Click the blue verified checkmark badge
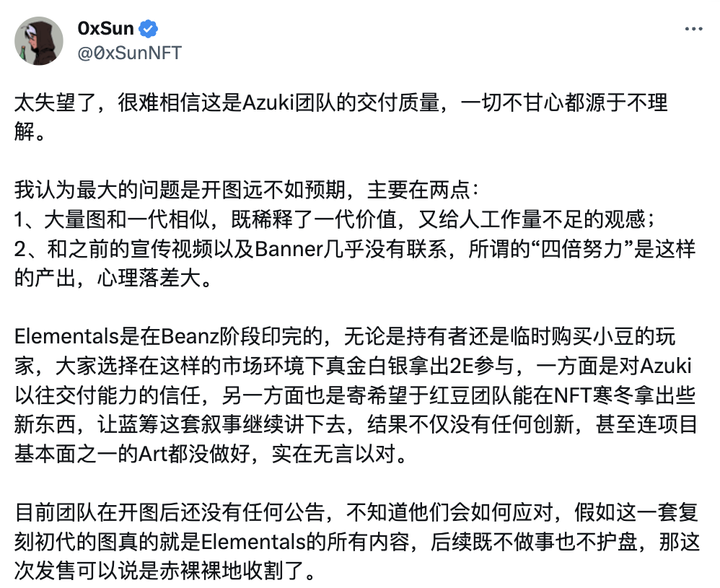The image size is (720, 588). [x=149, y=29]
